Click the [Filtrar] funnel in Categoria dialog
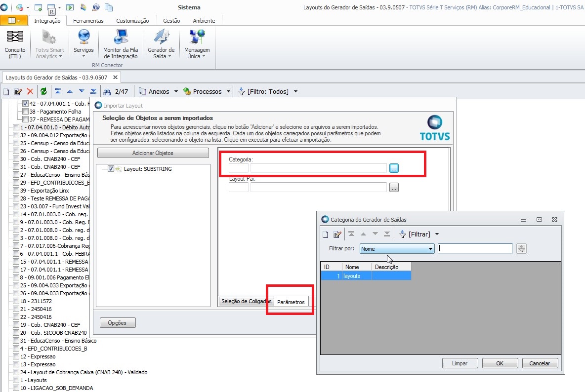This screenshot has height=392, width=585. click(403, 235)
